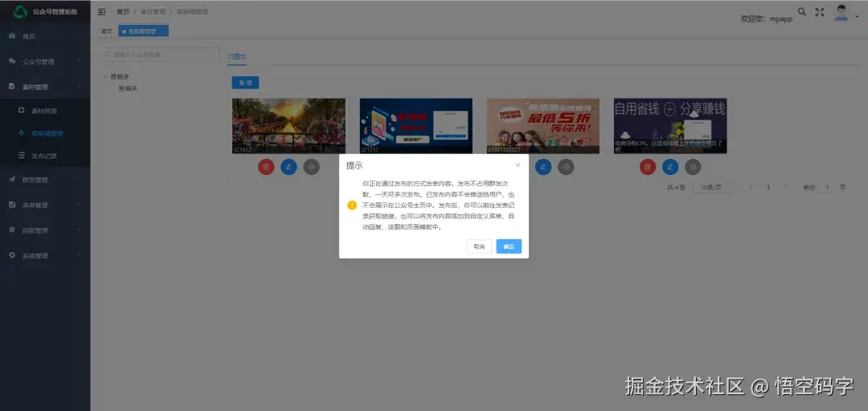Click 取消 in the 提示 dialog
Image resolution: width=868 pixels, height=411 pixels.
coord(479,246)
